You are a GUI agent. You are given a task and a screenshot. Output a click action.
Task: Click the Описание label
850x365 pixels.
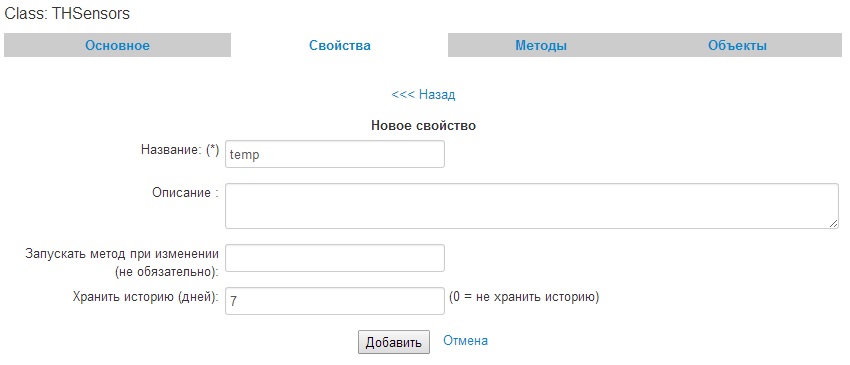[x=185, y=193]
